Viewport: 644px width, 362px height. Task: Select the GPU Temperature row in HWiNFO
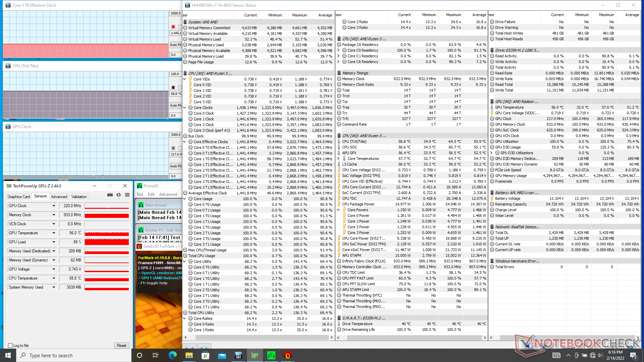coord(564,107)
